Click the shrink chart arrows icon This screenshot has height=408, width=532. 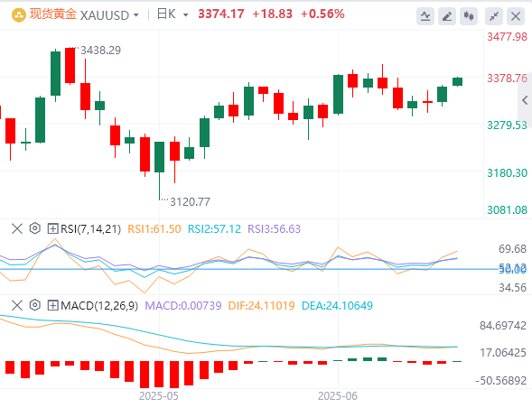pyautogui.click(x=494, y=16)
